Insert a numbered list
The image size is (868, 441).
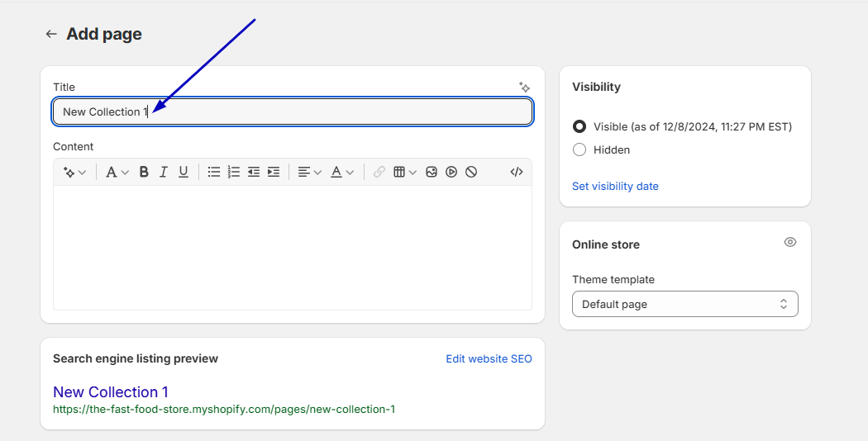click(234, 172)
